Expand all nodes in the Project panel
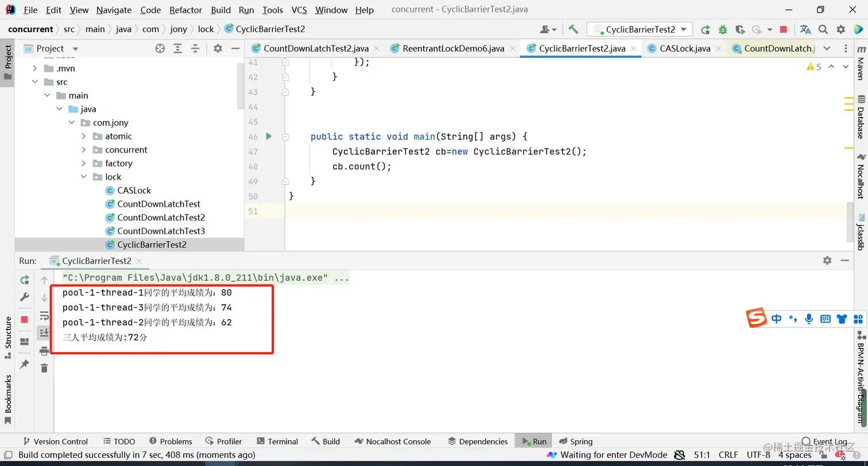Screen dimensions: 868x466 (x=178, y=49)
